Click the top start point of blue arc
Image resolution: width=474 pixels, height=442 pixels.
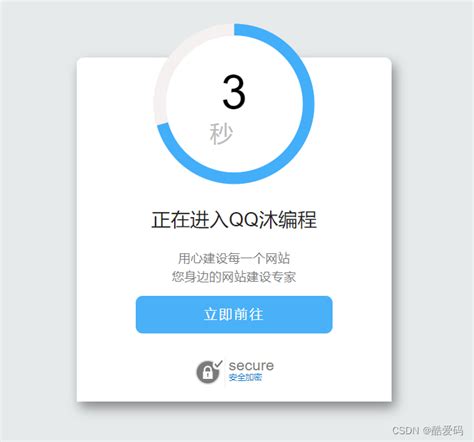(236, 29)
